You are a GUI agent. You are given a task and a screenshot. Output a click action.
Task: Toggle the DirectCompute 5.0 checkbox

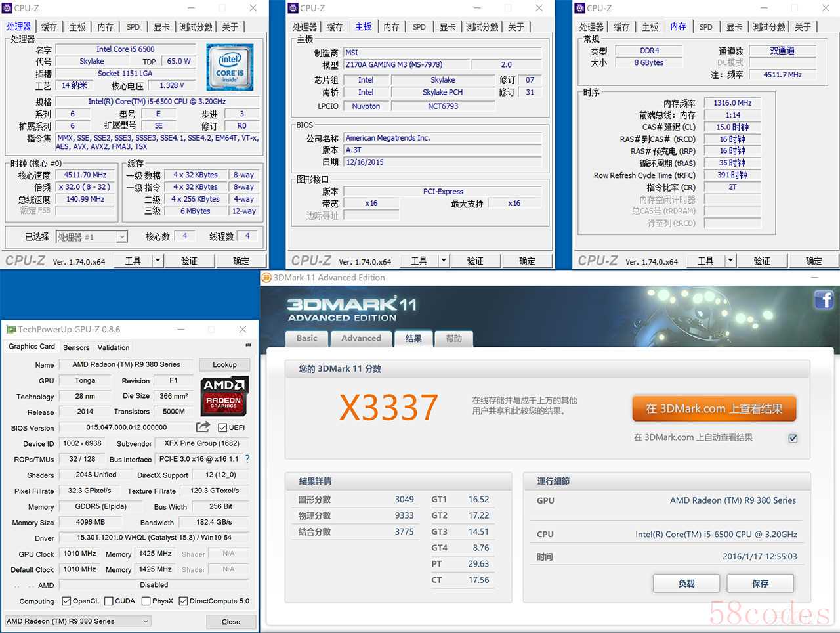pos(183,601)
